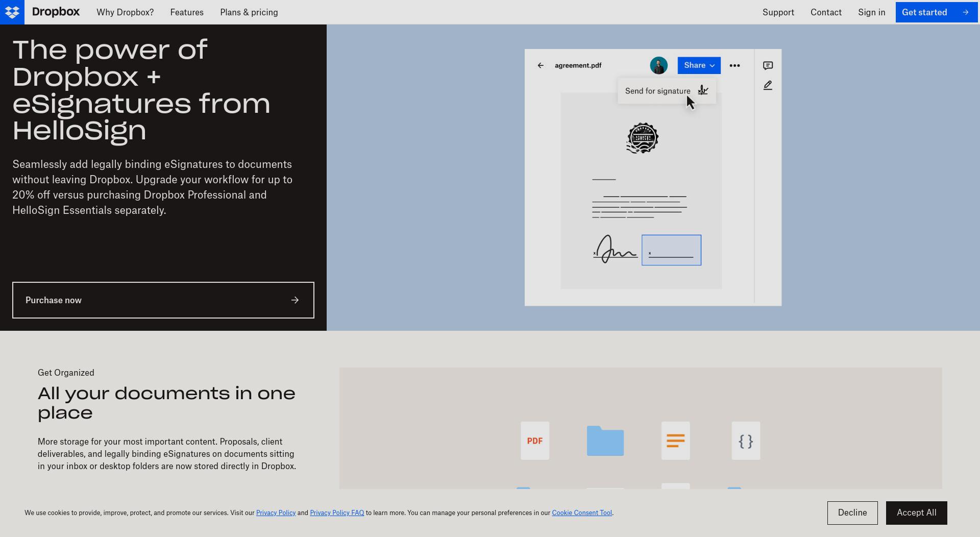Select Send for signature option
The width and height of the screenshot is (980, 537).
(667, 91)
